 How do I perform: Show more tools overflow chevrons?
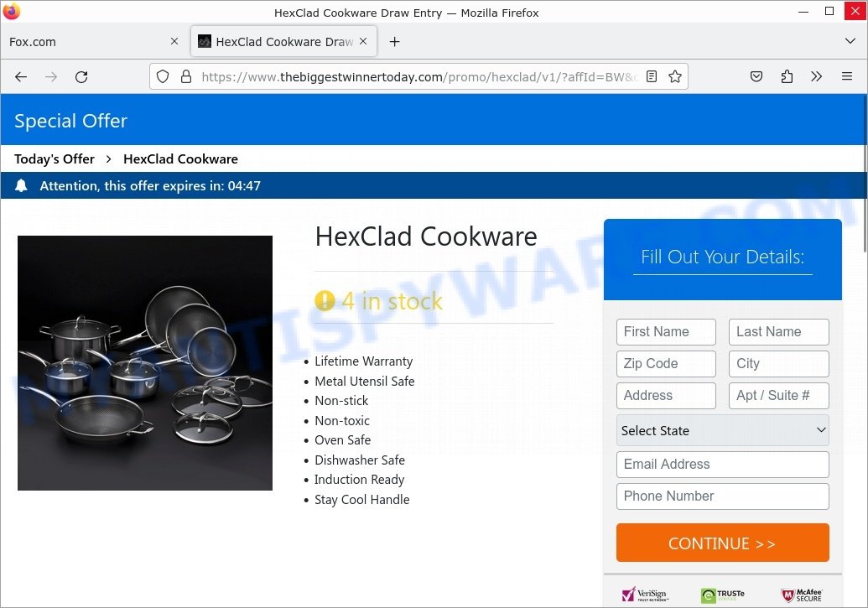(817, 76)
